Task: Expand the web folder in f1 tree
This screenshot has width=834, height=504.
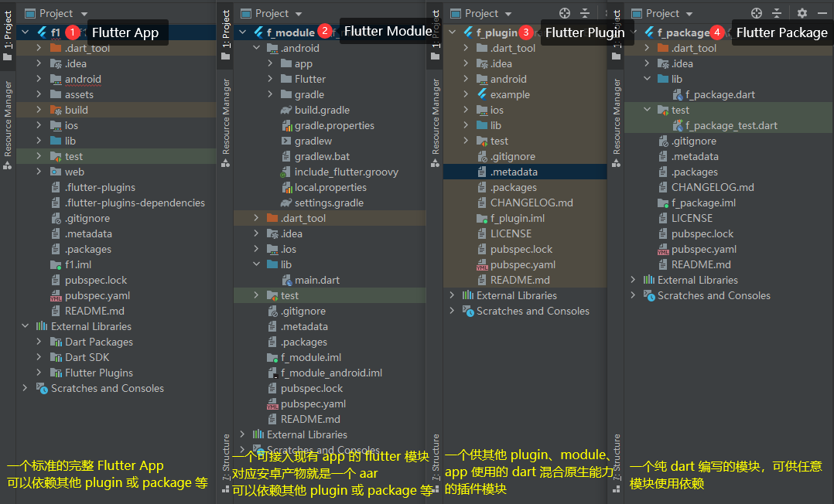Action: [39, 172]
